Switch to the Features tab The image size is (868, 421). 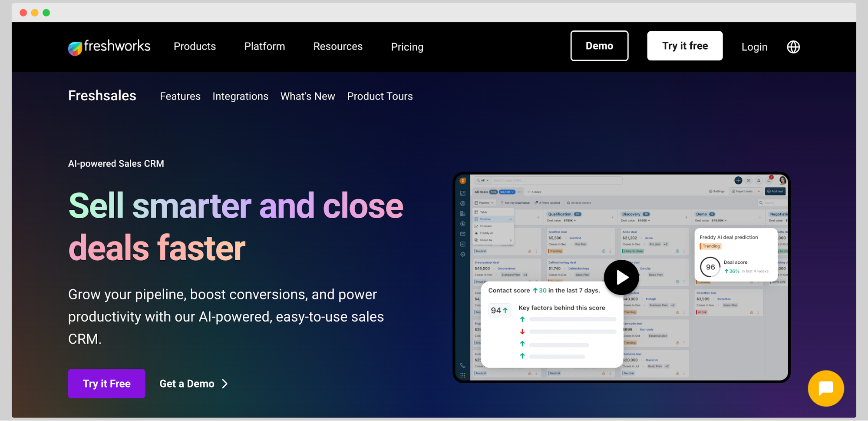coord(180,96)
